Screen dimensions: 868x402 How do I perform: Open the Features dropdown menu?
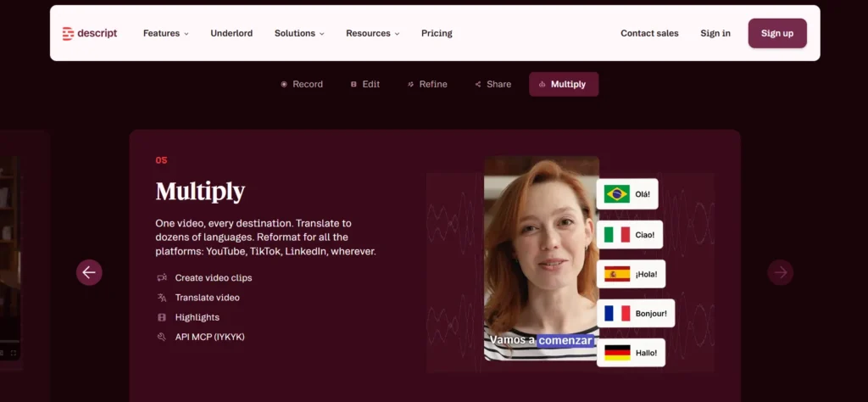[x=165, y=33]
